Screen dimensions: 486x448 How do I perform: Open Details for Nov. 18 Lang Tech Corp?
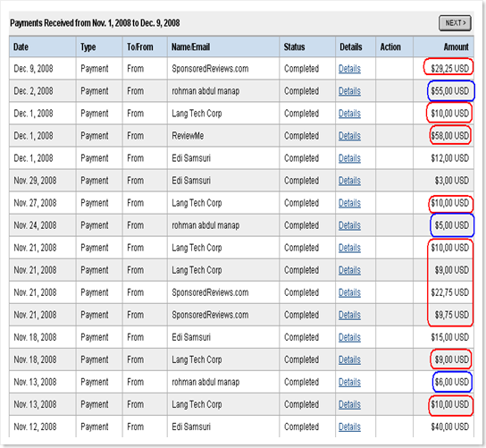(x=349, y=359)
